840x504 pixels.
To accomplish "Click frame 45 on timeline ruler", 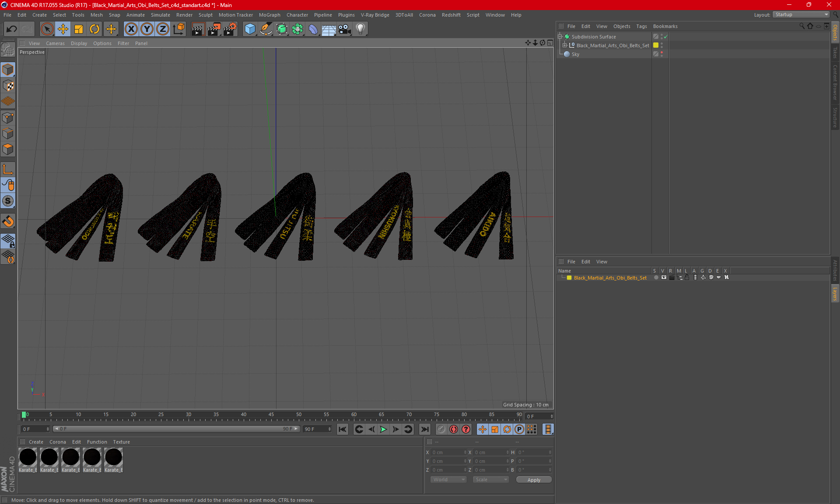I will click(271, 415).
